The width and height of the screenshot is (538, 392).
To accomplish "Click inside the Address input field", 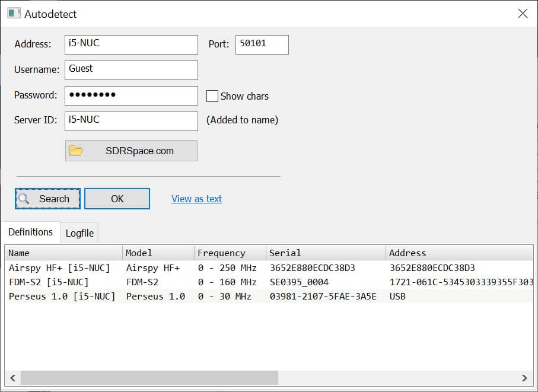I will [x=131, y=44].
